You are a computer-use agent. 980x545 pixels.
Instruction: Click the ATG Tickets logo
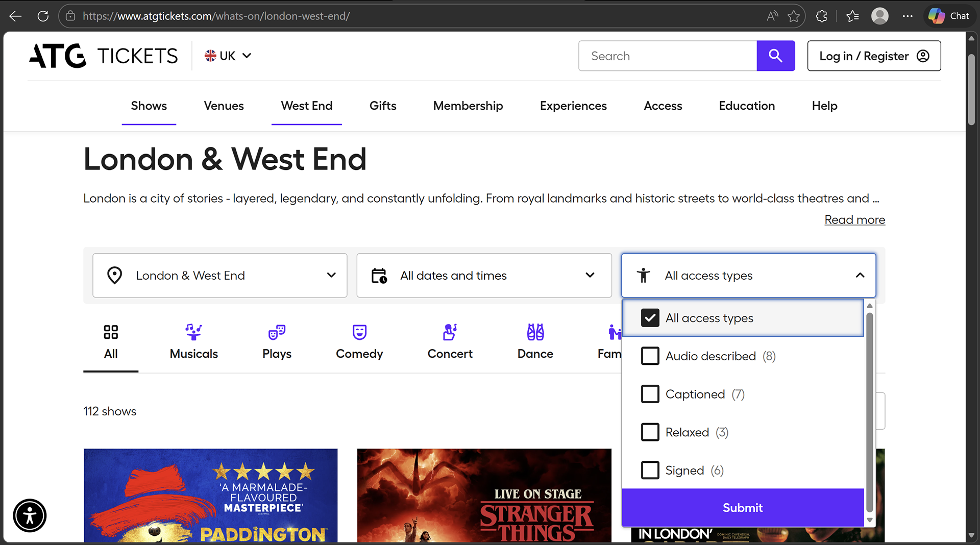point(104,56)
